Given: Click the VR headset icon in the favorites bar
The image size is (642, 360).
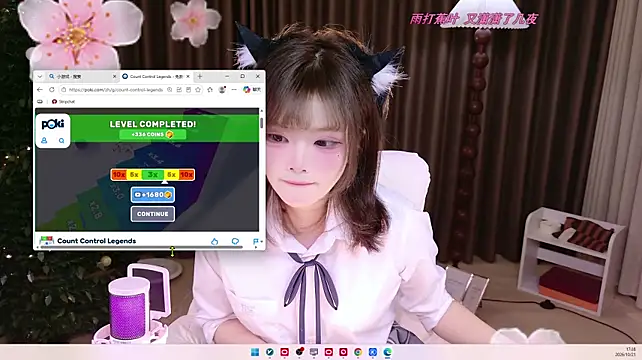Looking at the screenshot, I should 40,102.
